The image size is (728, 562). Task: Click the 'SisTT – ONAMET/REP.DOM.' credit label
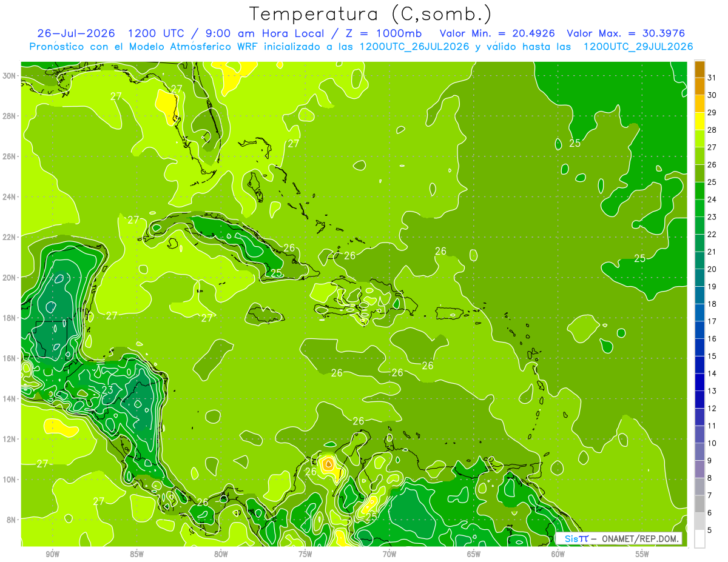click(619, 538)
